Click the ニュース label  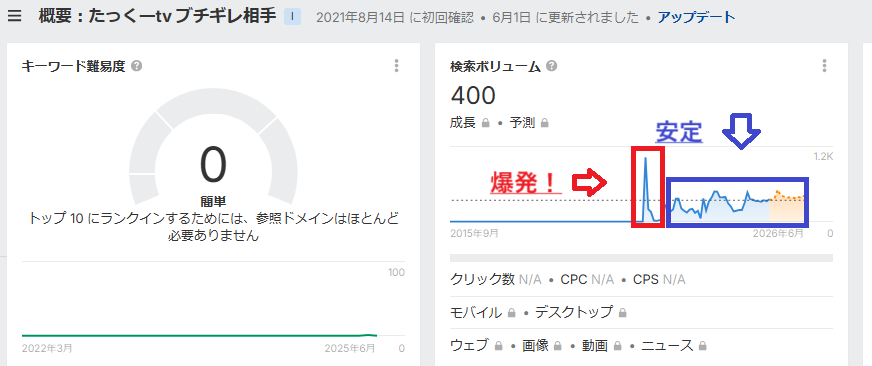click(667, 346)
